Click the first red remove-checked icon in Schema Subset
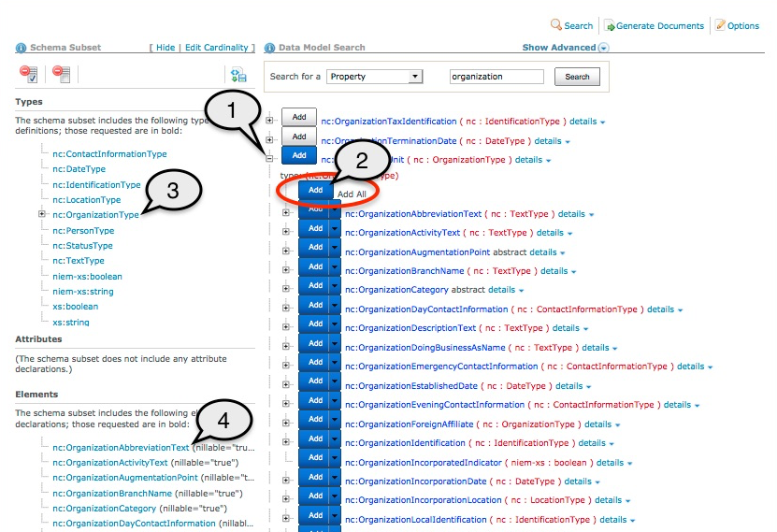This screenshot has width=777, height=532. (x=28, y=73)
